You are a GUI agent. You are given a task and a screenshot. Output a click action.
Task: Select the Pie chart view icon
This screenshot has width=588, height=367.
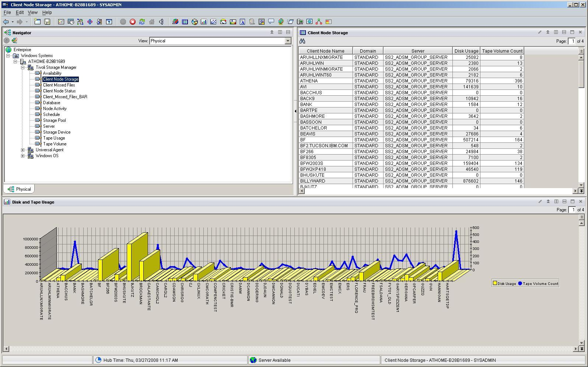click(x=195, y=22)
